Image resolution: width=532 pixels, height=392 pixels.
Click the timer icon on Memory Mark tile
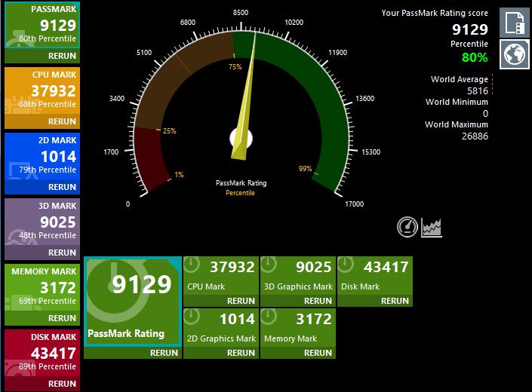point(269,317)
